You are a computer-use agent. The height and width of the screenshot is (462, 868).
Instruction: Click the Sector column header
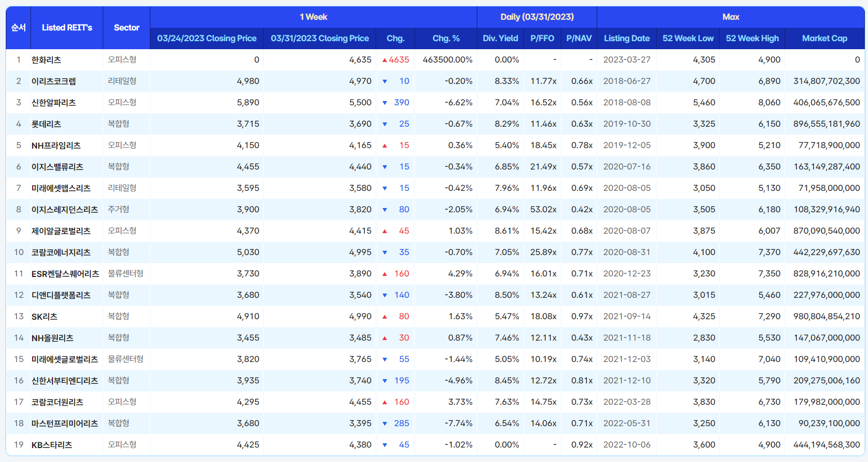tap(126, 28)
